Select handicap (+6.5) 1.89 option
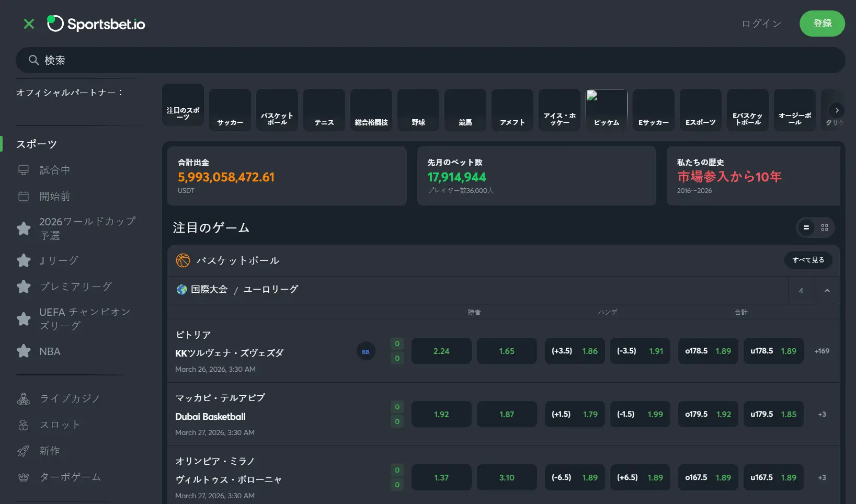Screen dimensions: 856x504 click(640, 477)
